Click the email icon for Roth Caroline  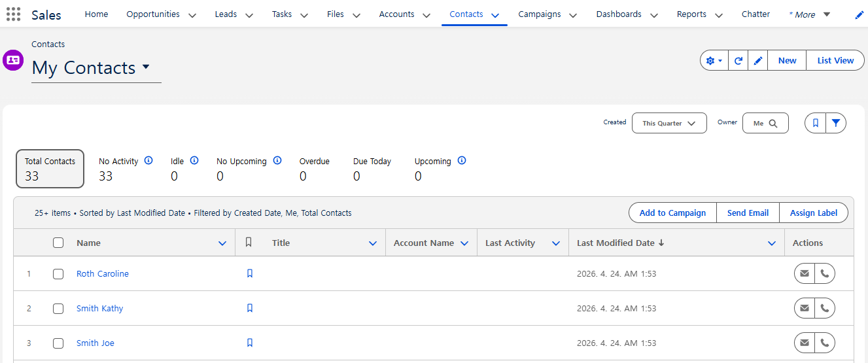[805, 274]
